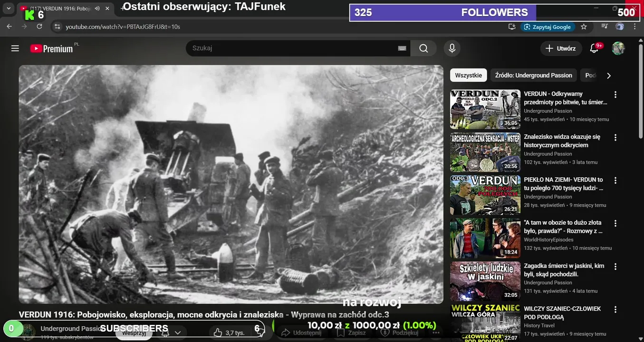Screen dimensions: 644x342
Task: Open Chrome's three-dot menu
Action: (x=635, y=27)
